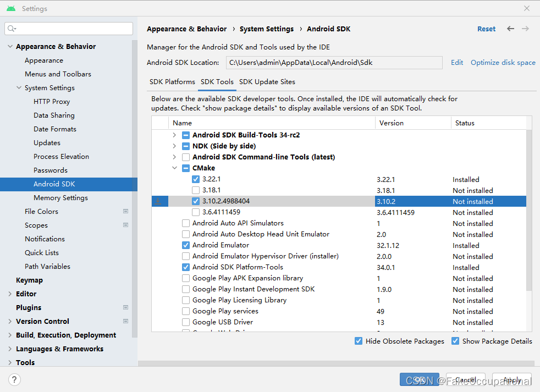Click the project-level icon beside Version Control
The width and height of the screenshot is (540, 392).
point(126,321)
